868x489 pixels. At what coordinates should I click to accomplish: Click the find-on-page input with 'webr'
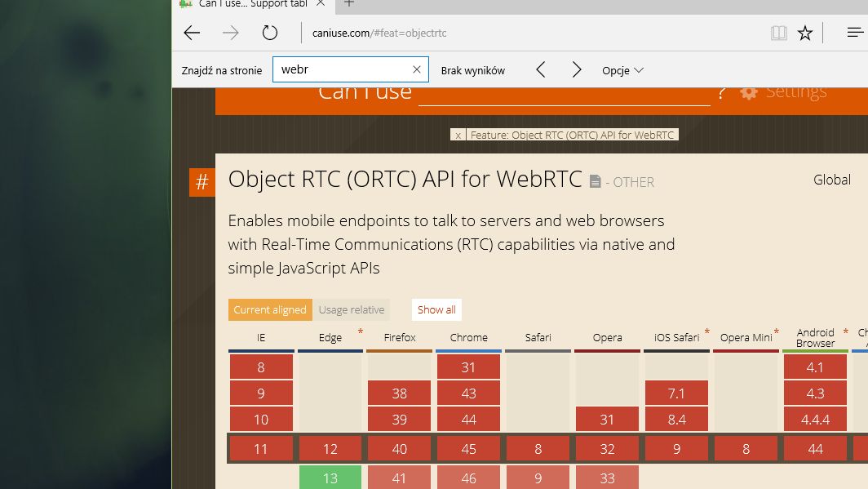click(351, 69)
